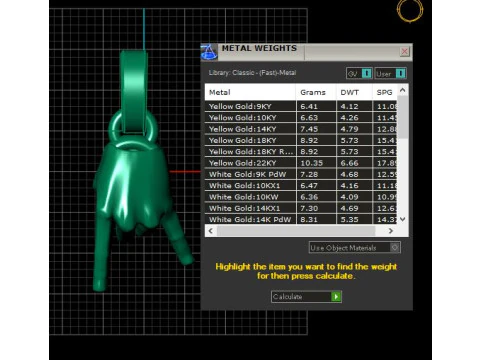The height and width of the screenshot is (360, 480).
Task: Click the Library: Classic - (Fast)-Metal label
Action: (x=252, y=73)
